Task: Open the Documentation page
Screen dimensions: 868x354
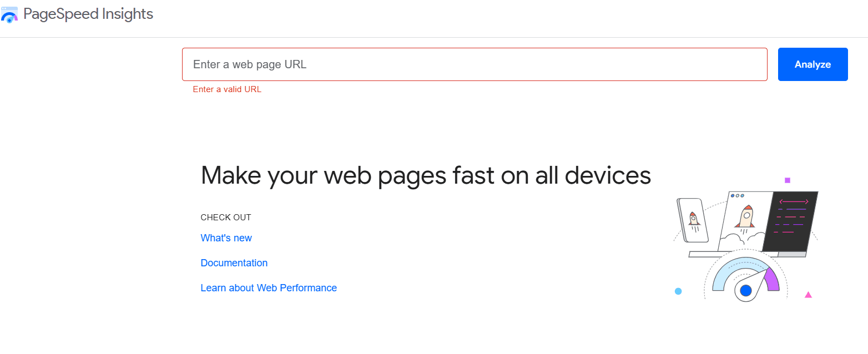Action: click(234, 262)
